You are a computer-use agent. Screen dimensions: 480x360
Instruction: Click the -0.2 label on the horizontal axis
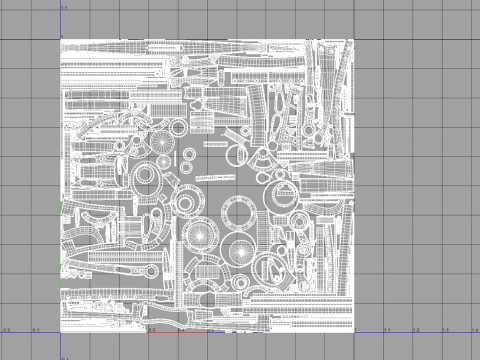click(x=6, y=330)
